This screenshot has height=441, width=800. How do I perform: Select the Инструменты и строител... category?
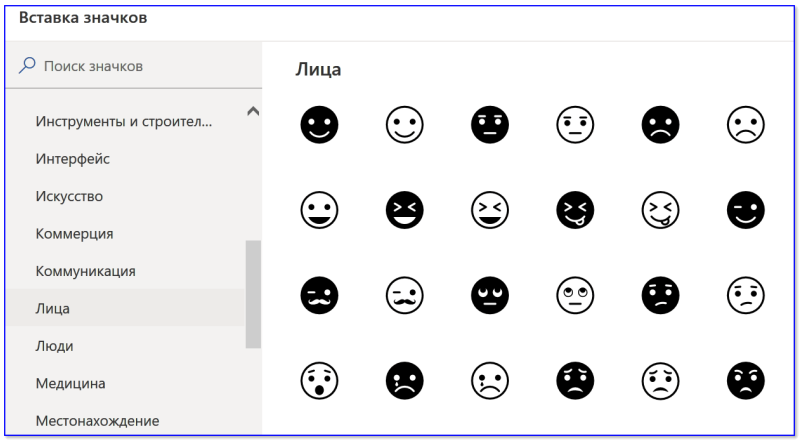tap(124, 121)
